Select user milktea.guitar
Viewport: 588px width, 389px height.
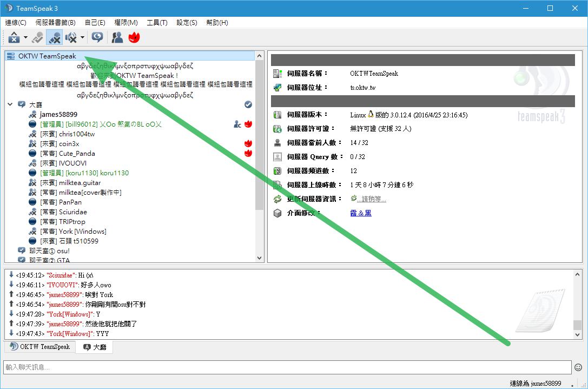tap(70, 183)
